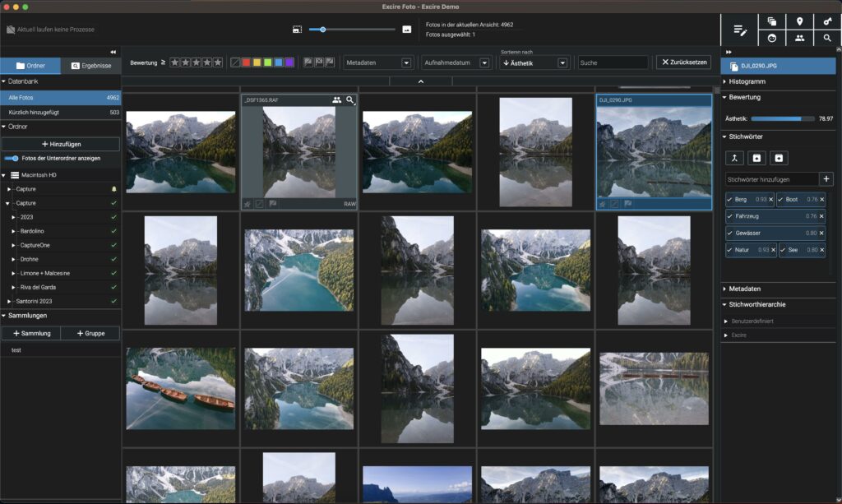Toggle the Fahrzeug keyword checkmark
This screenshot has width=842, height=504.
coord(729,216)
